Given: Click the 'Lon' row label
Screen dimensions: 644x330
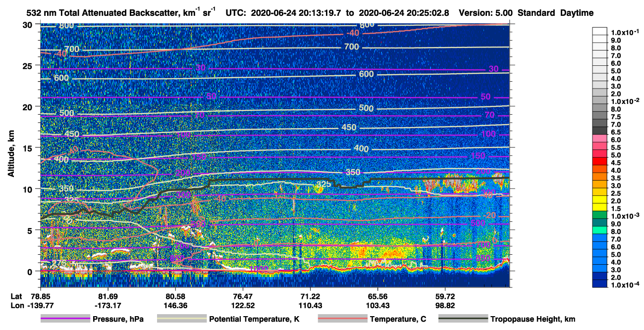Looking at the screenshot, I should click(x=17, y=305).
